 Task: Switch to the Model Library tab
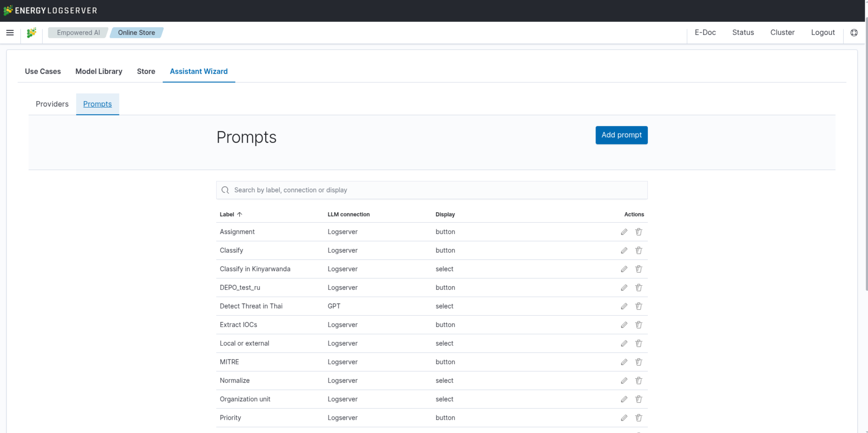click(x=99, y=71)
